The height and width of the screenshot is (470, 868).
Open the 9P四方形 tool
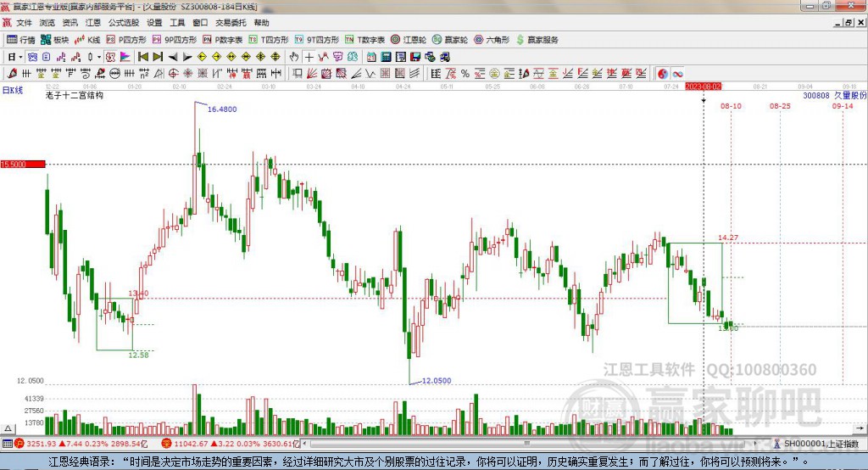tap(175, 40)
